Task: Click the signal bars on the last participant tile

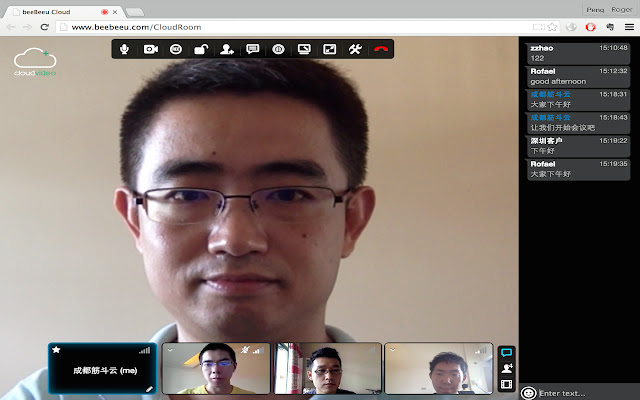Action: click(481, 350)
